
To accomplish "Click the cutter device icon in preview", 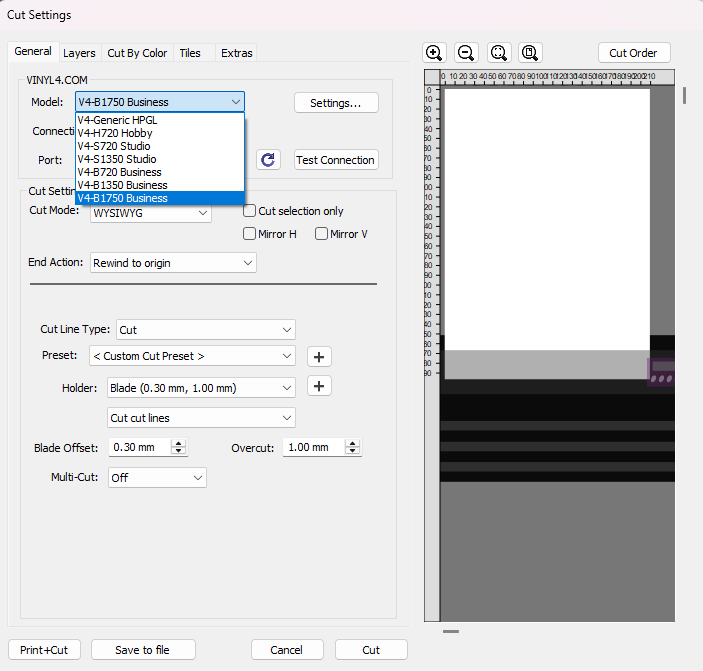I will [x=661, y=372].
